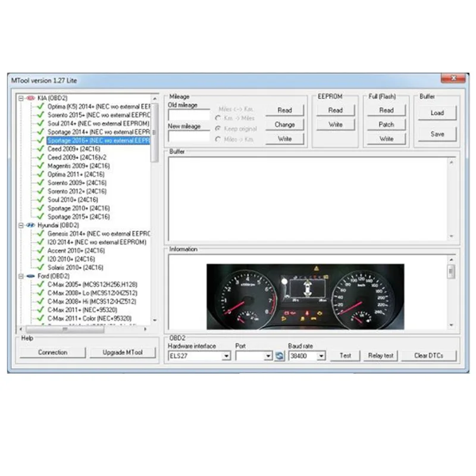Click the Old mileage input field
Image resolution: width=476 pixels, height=476 pixels.
pos(189,115)
